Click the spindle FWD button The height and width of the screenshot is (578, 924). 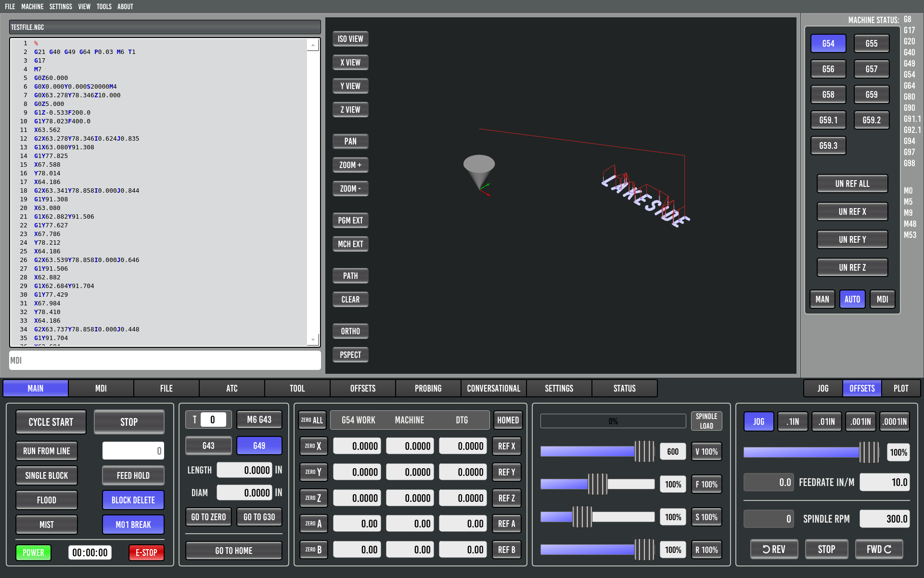click(x=879, y=549)
